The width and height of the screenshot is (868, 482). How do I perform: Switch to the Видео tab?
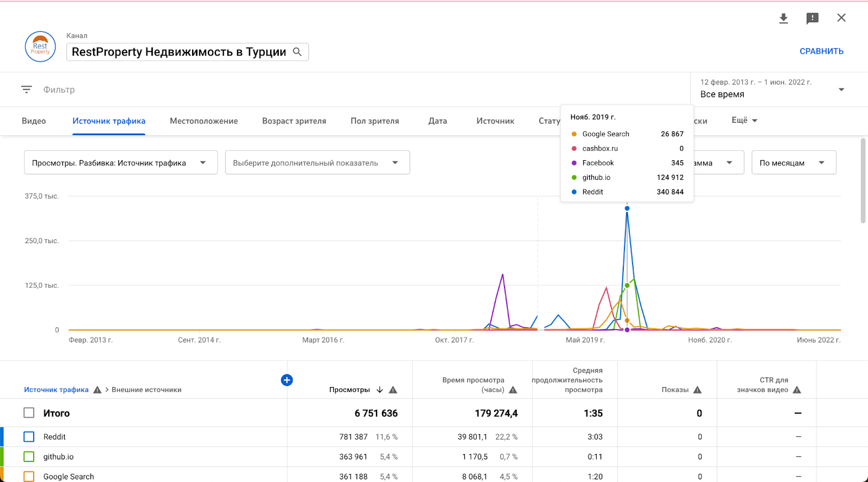click(34, 121)
